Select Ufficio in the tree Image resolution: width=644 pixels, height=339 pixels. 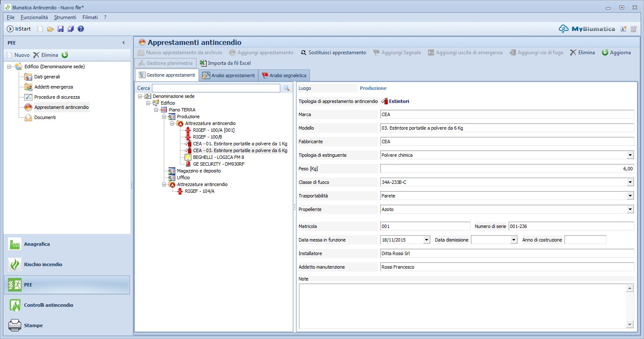coord(183,178)
